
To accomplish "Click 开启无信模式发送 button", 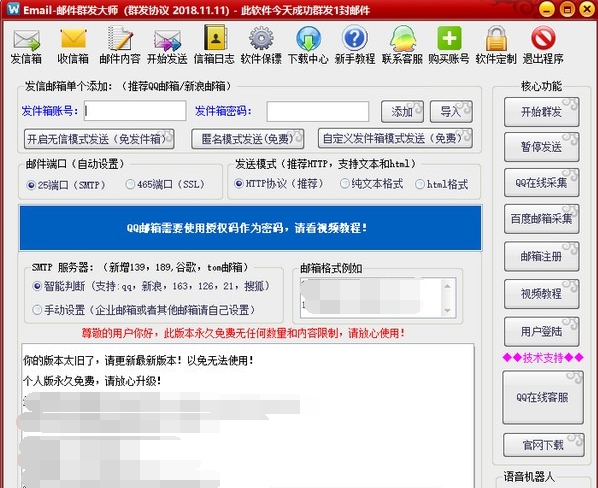I will tap(99, 139).
